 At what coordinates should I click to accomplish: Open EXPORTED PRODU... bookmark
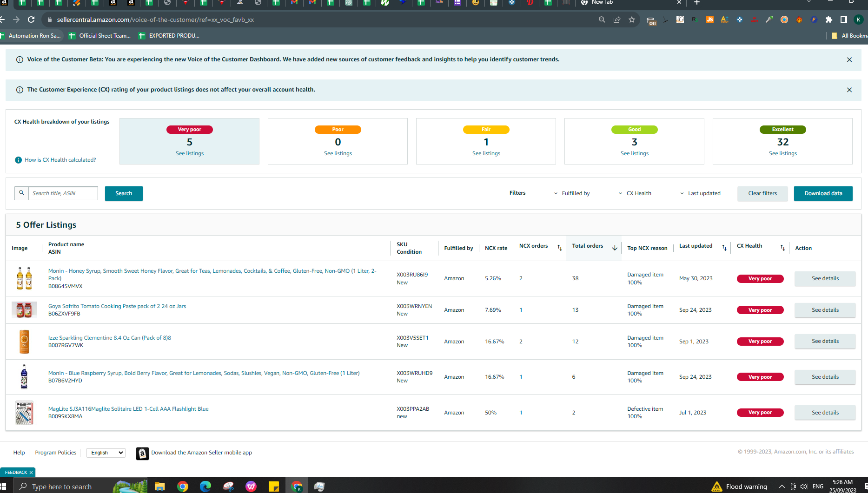(169, 36)
